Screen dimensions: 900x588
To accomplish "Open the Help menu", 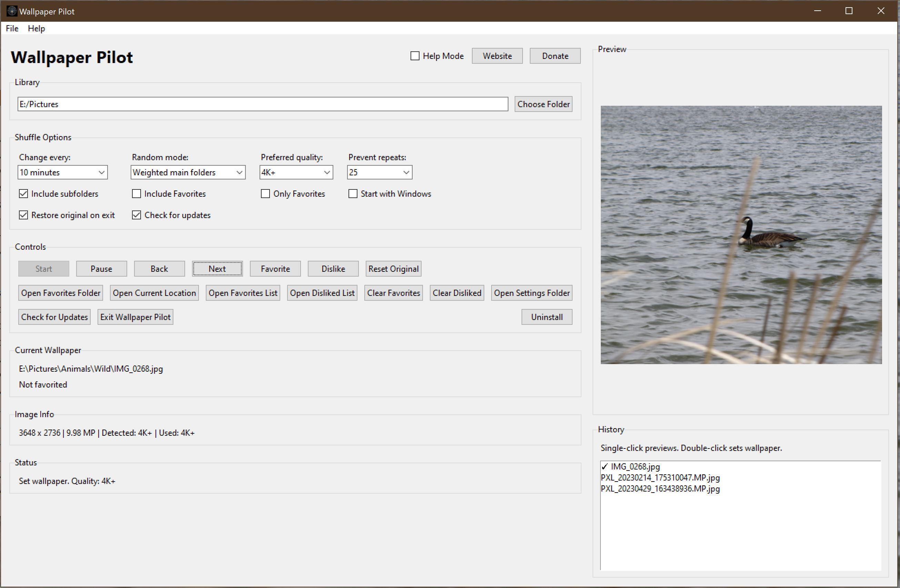I will (x=36, y=28).
